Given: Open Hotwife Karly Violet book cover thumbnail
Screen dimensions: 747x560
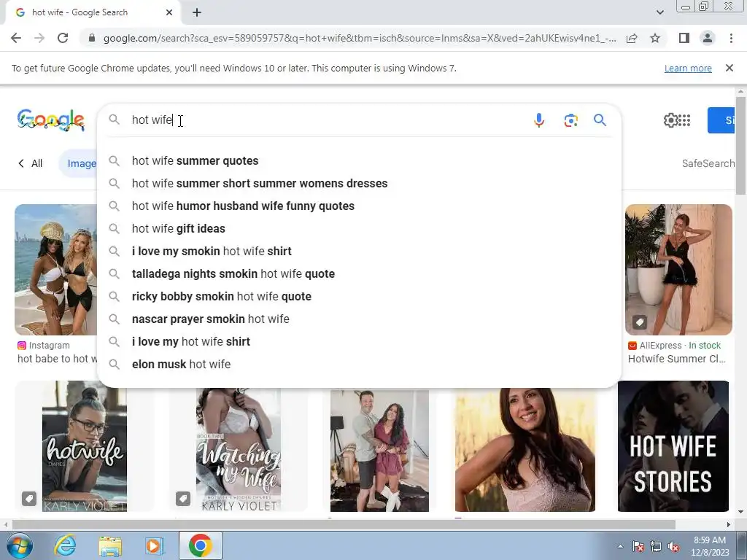Looking at the screenshot, I should point(85,446).
